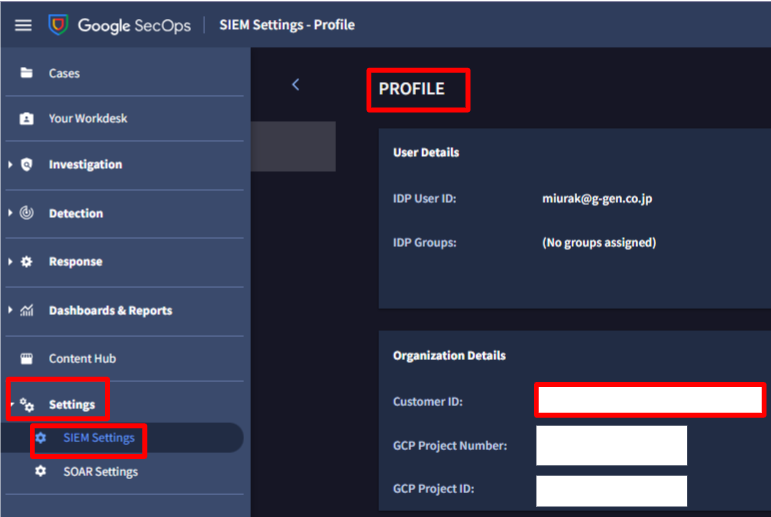
Task: Click the GCP Project Number value field
Action: point(611,446)
